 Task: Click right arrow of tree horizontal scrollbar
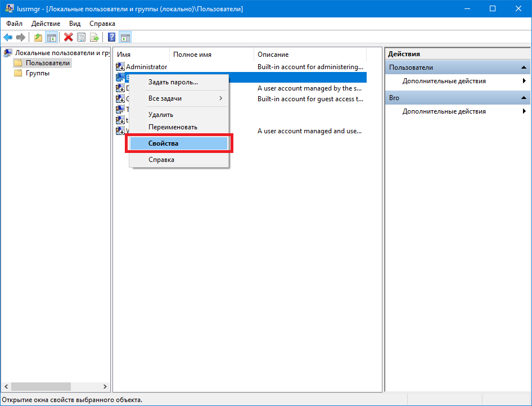coord(105,387)
